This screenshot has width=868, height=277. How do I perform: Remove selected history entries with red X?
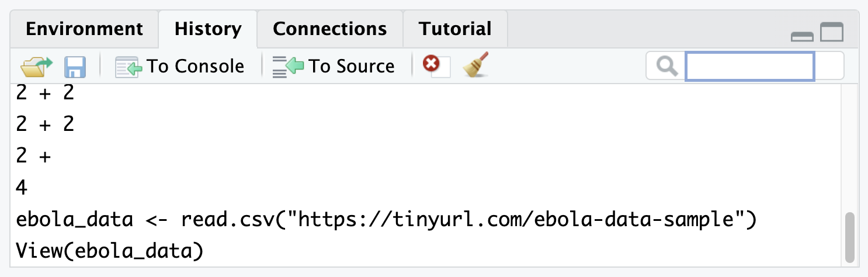click(432, 64)
